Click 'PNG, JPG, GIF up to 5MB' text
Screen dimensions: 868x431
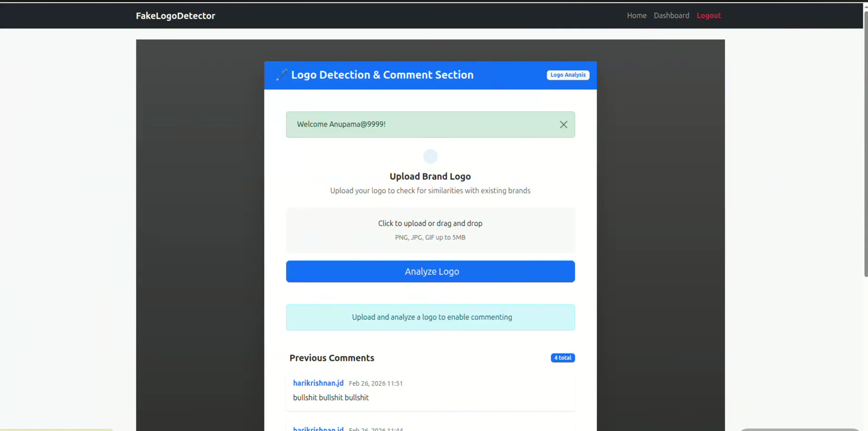[430, 237]
